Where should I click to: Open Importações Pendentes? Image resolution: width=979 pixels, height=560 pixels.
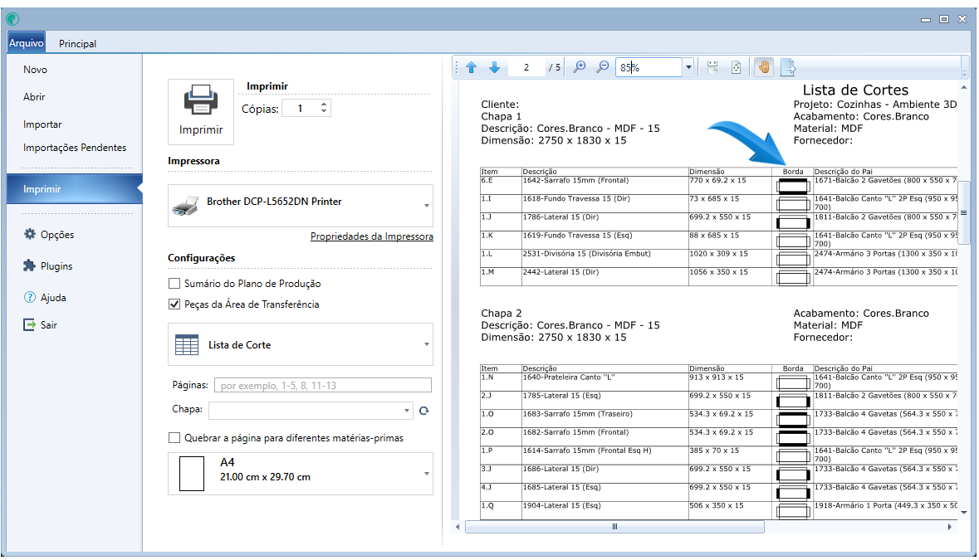point(74,147)
